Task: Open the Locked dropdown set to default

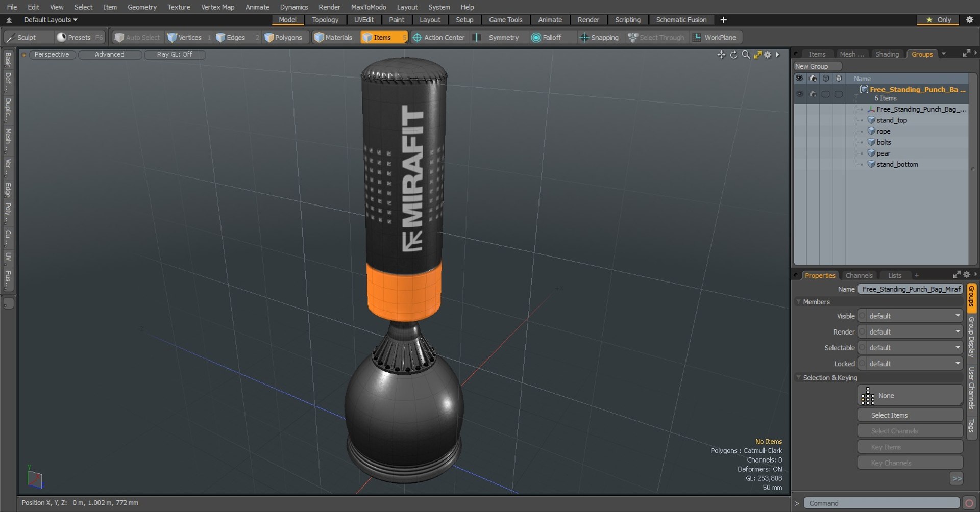Action: 911,364
